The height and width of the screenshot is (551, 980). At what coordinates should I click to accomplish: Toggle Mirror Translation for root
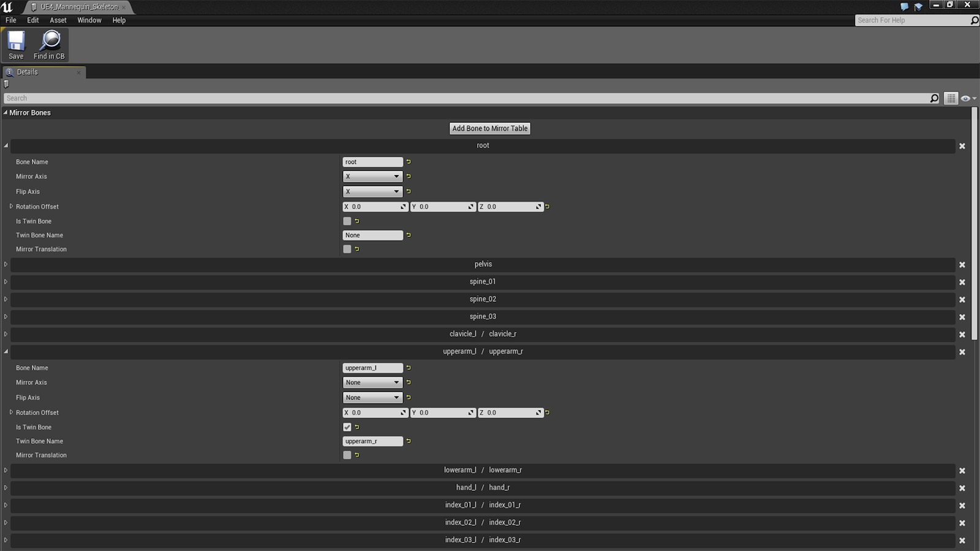point(347,249)
